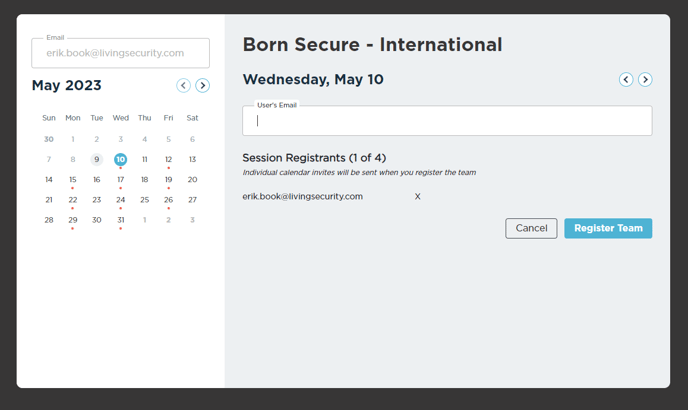Image resolution: width=688 pixels, height=410 pixels.
Task: Click the Wed column header
Action: pyautogui.click(x=121, y=118)
